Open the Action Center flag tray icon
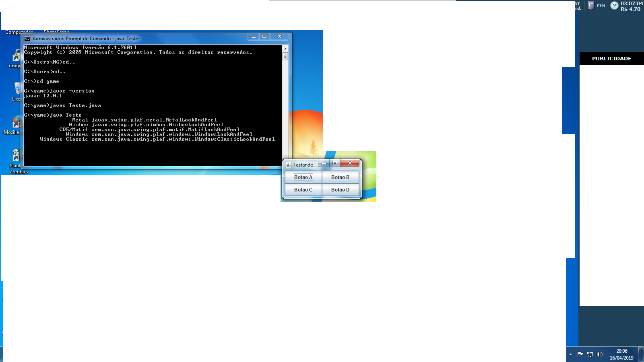Screen dimensions: 644x362 click(x=580, y=354)
